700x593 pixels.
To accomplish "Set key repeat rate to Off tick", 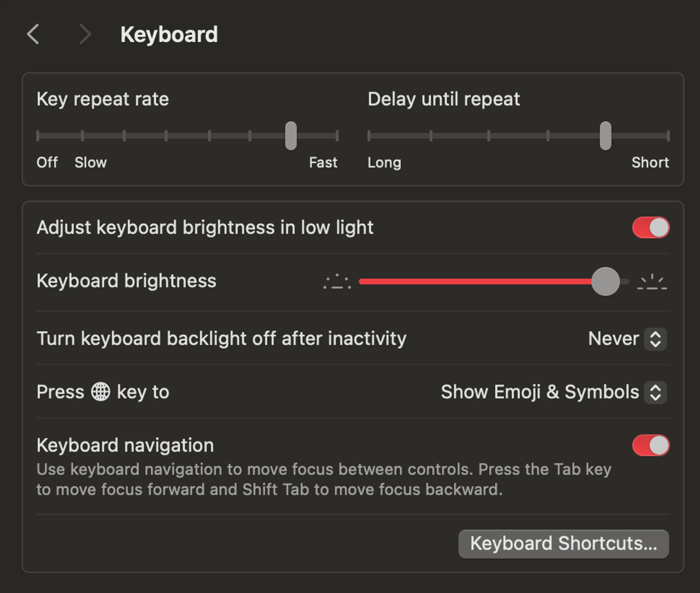I will 38,136.
